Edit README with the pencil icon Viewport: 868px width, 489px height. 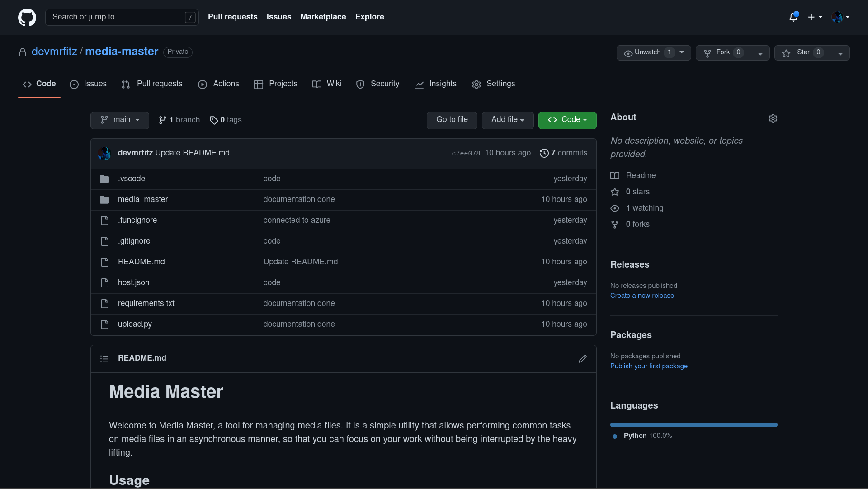pos(582,358)
